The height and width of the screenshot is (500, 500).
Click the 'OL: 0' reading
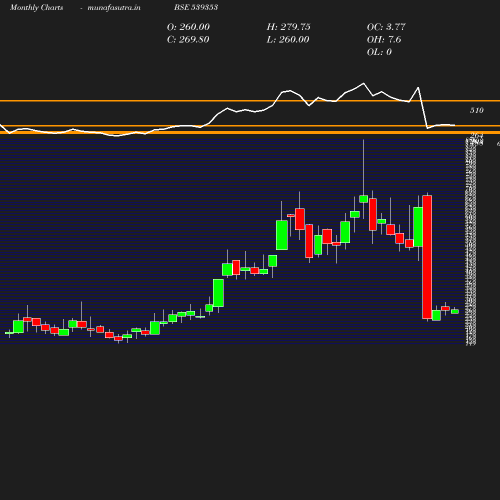(379, 52)
